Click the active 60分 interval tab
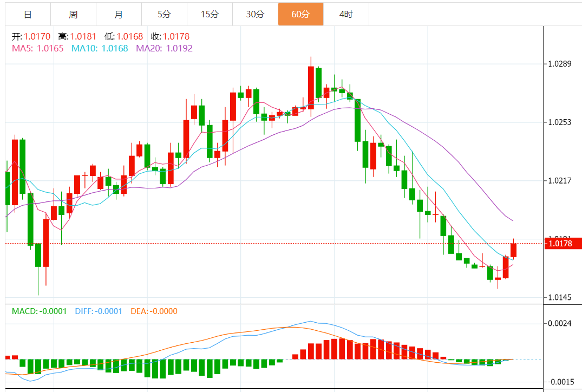 pos(300,14)
